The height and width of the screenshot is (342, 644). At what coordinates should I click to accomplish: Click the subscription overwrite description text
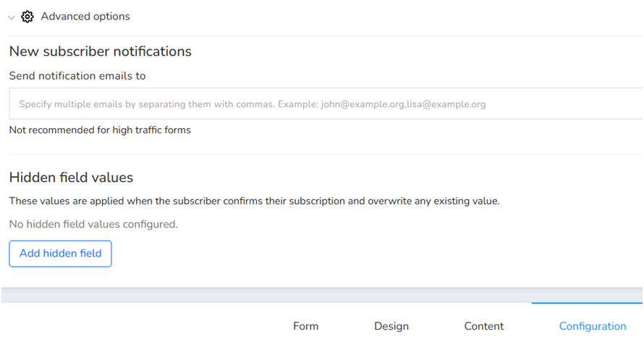pyautogui.click(x=254, y=201)
